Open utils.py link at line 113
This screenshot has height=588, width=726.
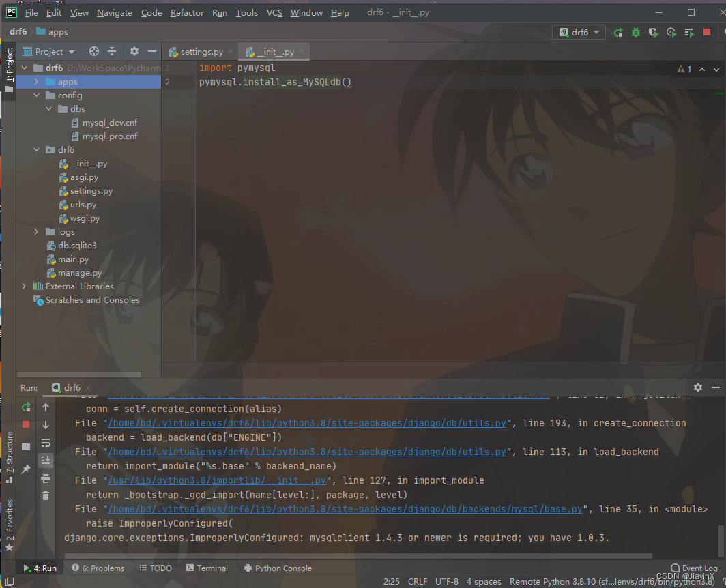point(307,452)
